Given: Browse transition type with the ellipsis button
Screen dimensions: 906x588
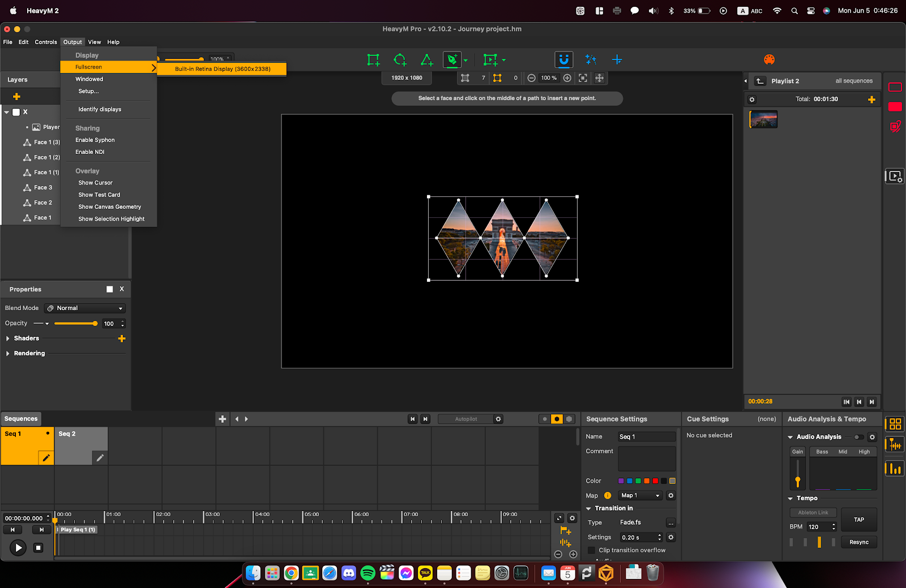Looking at the screenshot, I should (x=671, y=523).
